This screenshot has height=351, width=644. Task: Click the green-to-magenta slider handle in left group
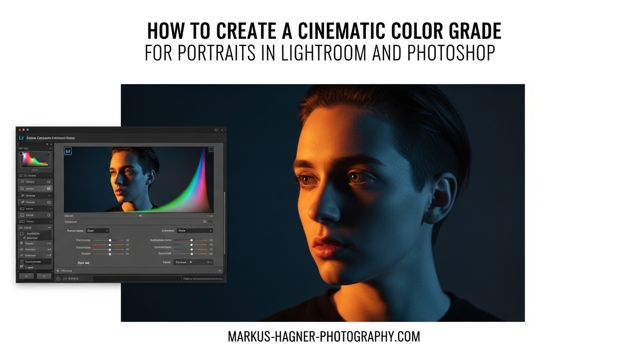click(110, 240)
